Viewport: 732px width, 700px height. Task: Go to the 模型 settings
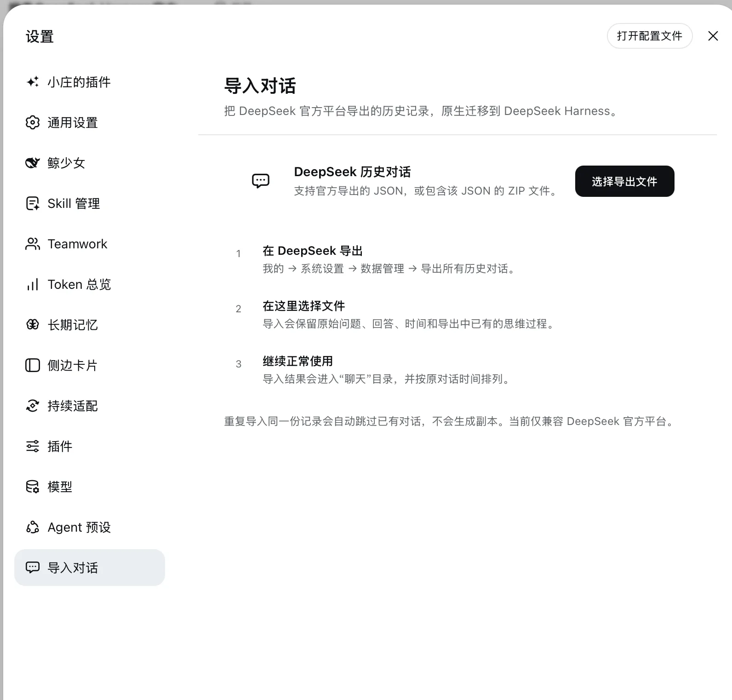pyautogui.click(x=90, y=487)
